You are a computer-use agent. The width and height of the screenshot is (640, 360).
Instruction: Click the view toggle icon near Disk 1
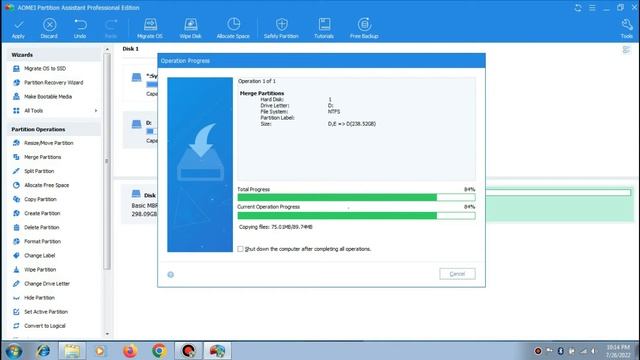[626, 50]
